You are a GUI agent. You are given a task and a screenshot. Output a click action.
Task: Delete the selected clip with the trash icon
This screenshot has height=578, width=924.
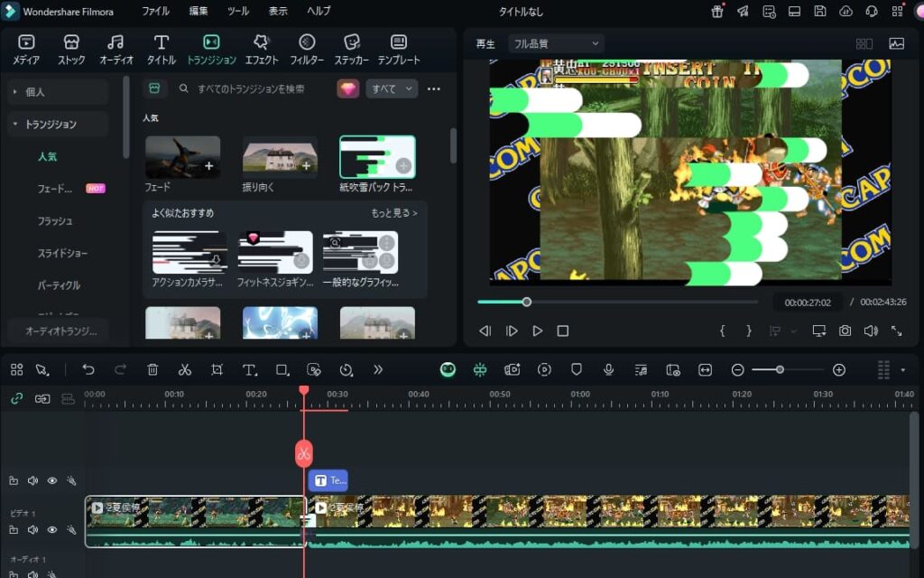[x=152, y=369]
